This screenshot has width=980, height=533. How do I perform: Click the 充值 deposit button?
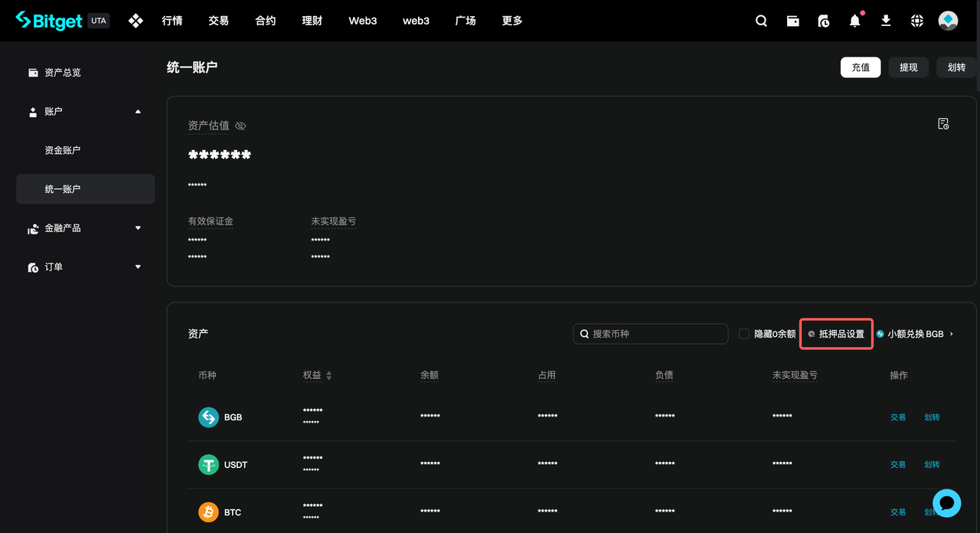861,67
